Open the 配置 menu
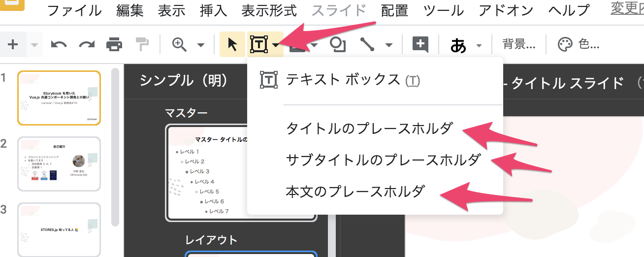 pos(395,10)
